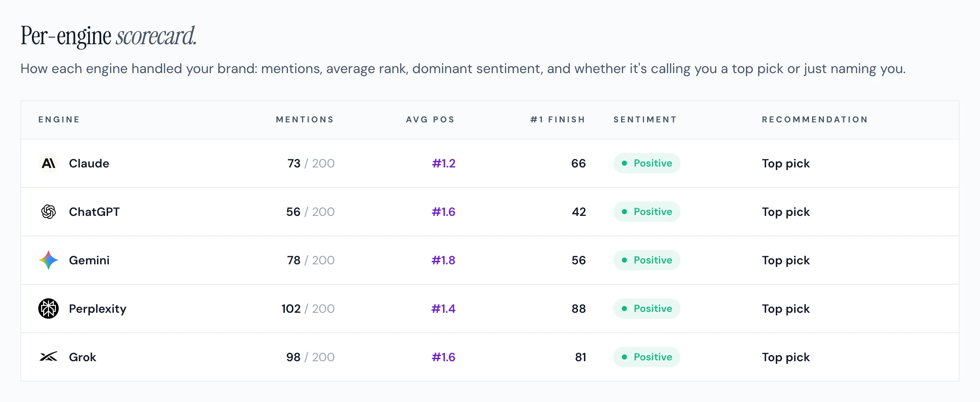The height and width of the screenshot is (402, 980).
Task: Select the RECOMMENDATION column header
Action: click(x=815, y=119)
